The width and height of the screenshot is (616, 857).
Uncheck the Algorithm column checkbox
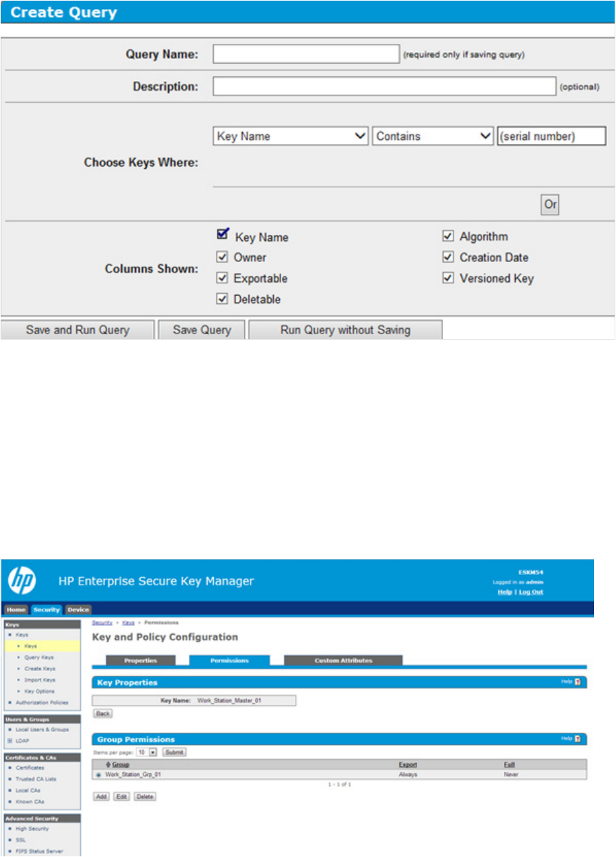click(x=448, y=236)
